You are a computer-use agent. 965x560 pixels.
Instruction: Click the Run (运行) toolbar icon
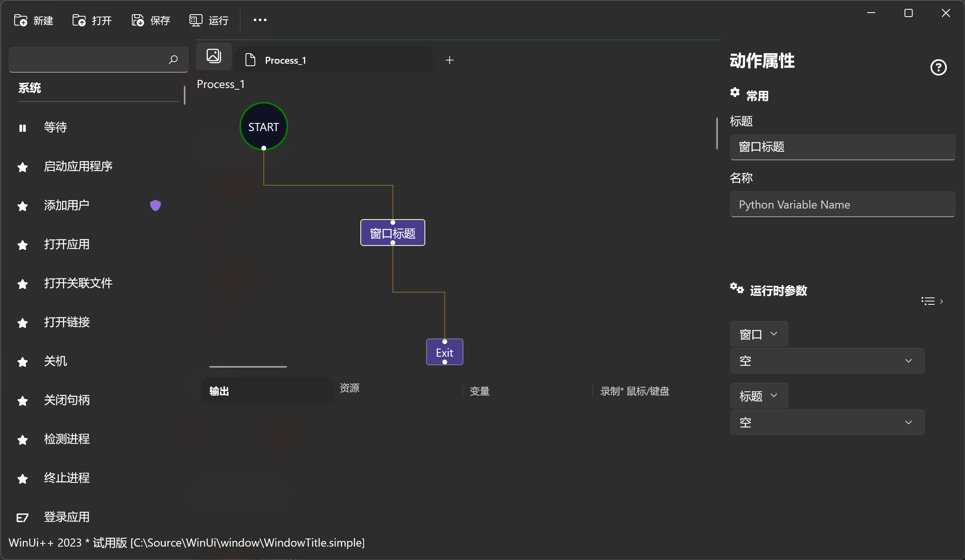pos(196,20)
